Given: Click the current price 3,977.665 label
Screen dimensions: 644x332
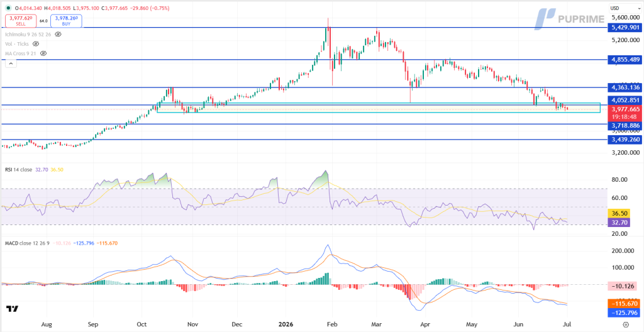Looking at the screenshot, I should (625, 109).
